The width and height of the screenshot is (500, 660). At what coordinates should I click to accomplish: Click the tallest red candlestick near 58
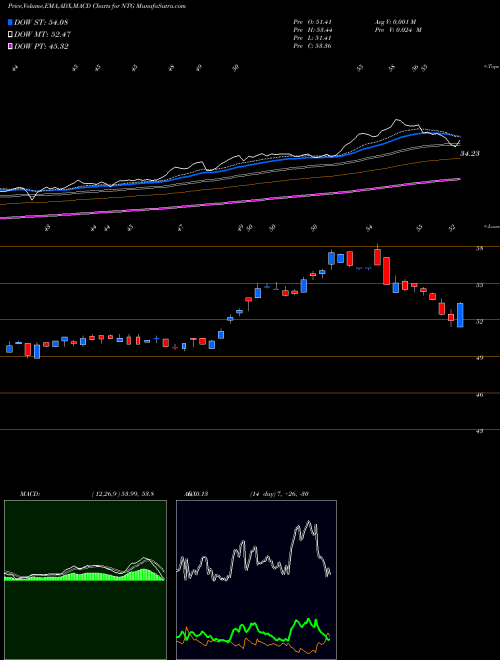point(387,271)
